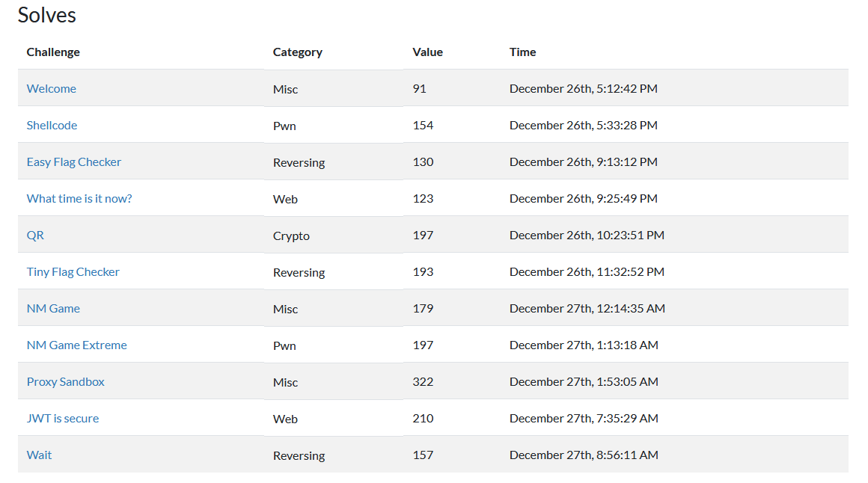Click the Wait challenge link

(39, 455)
